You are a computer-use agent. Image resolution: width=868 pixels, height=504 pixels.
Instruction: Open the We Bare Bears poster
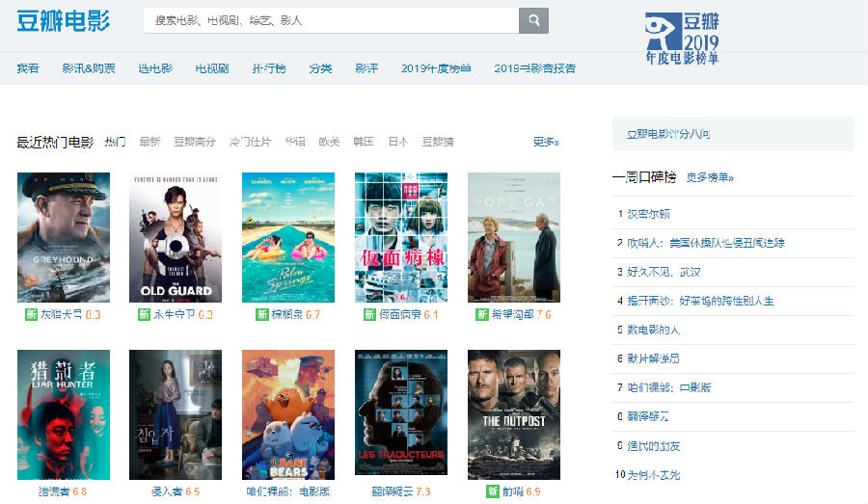pyautogui.click(x=288, y=415)
